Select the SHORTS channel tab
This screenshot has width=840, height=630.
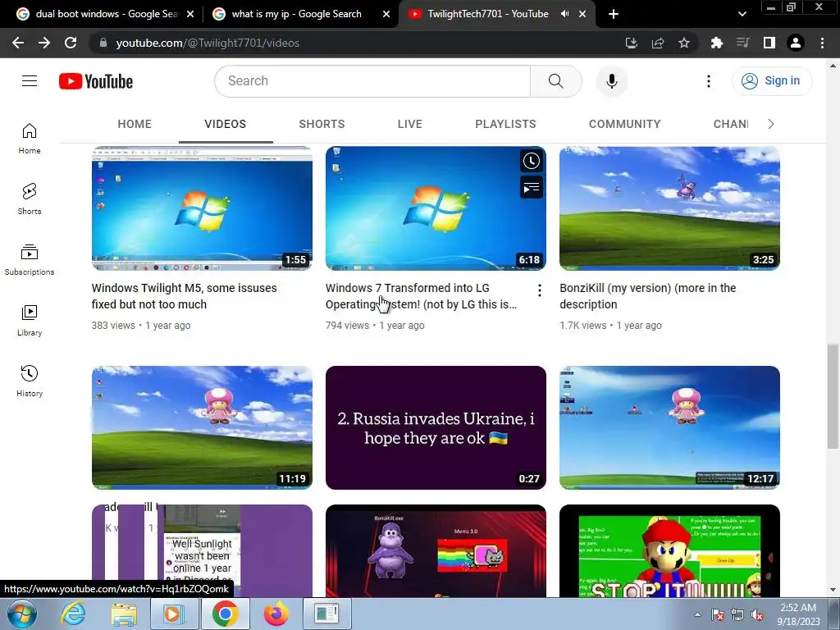coord(322,125)
